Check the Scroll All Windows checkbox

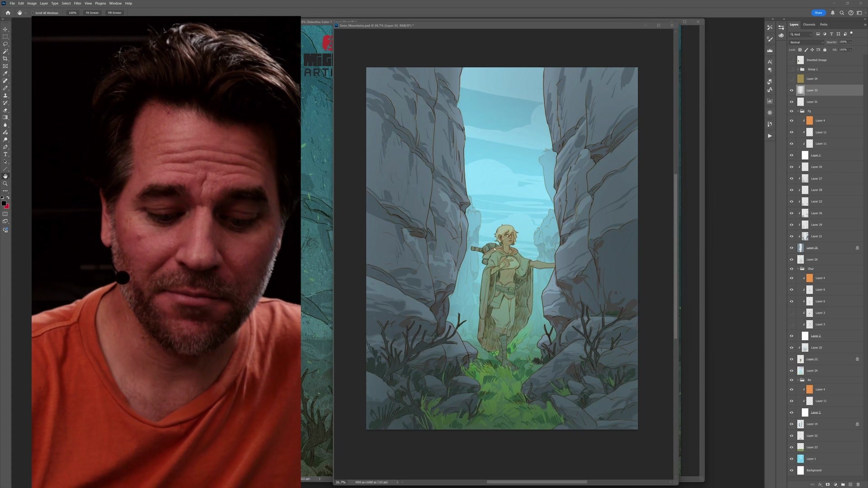click(33, 13)
